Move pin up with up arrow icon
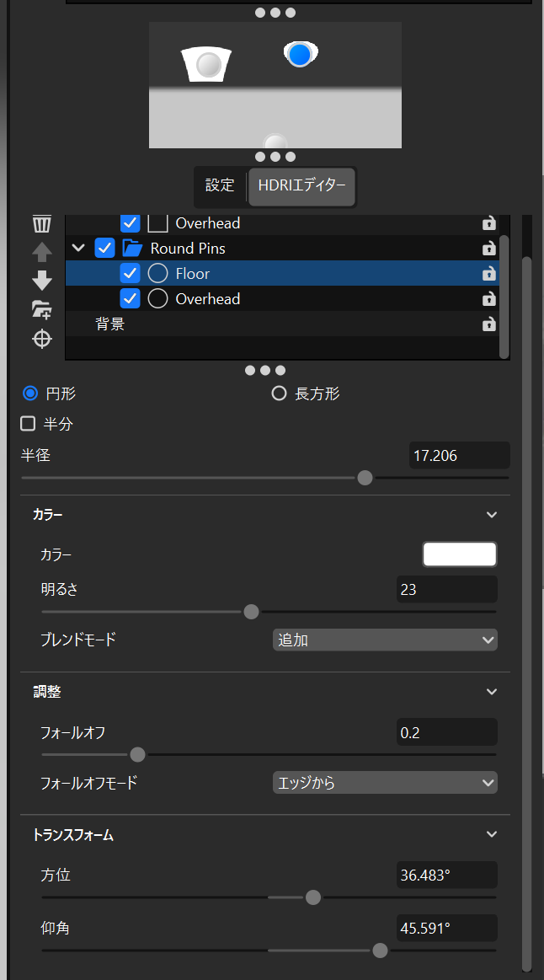This screenshot has height=980, width=544. pyautogui.click(x=42, y=253)
